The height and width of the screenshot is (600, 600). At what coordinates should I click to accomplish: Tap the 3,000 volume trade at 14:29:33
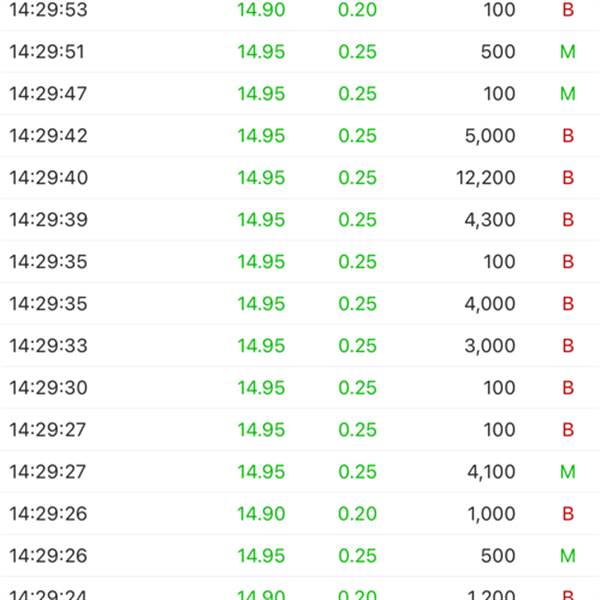click(300, 346)
